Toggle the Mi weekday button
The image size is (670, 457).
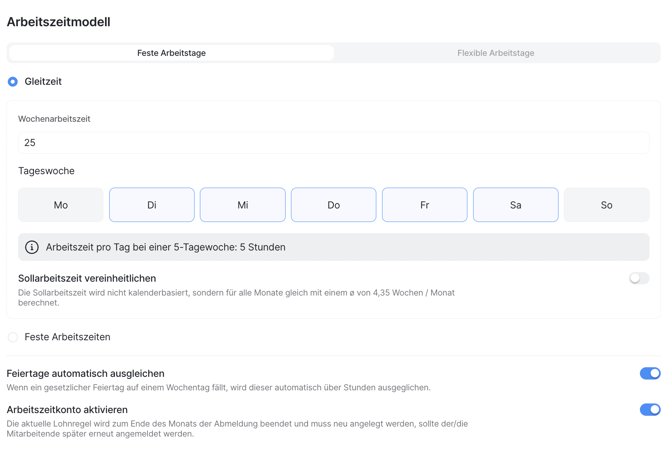[243, 205]
